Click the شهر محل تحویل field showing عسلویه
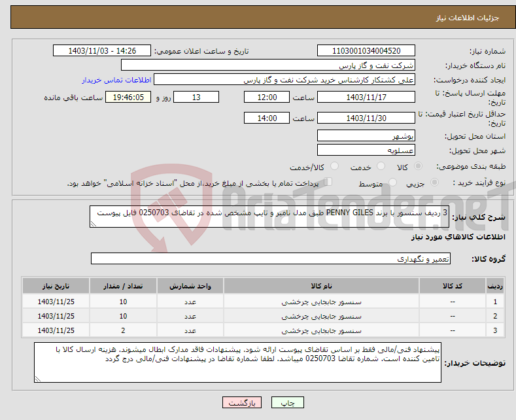The image size is (516, 420). pyautogui.click(x=366, y=150)
